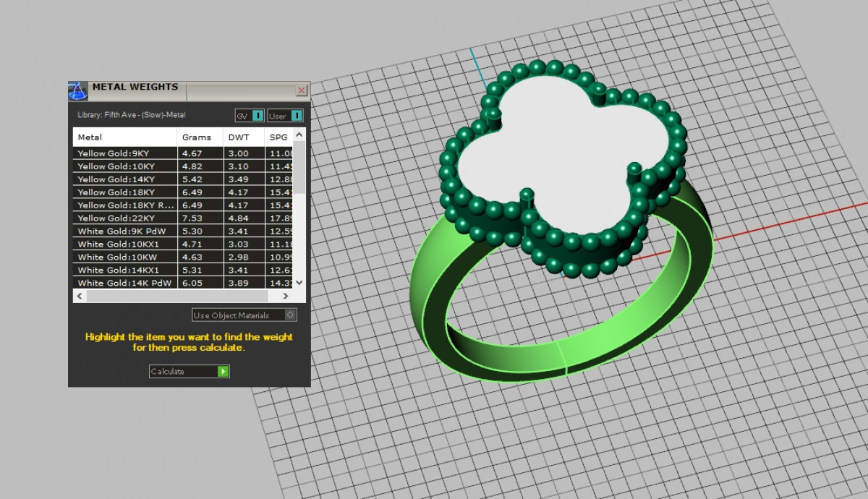Click the 4.84 DWT cell for 22KY

click(244, 218)
